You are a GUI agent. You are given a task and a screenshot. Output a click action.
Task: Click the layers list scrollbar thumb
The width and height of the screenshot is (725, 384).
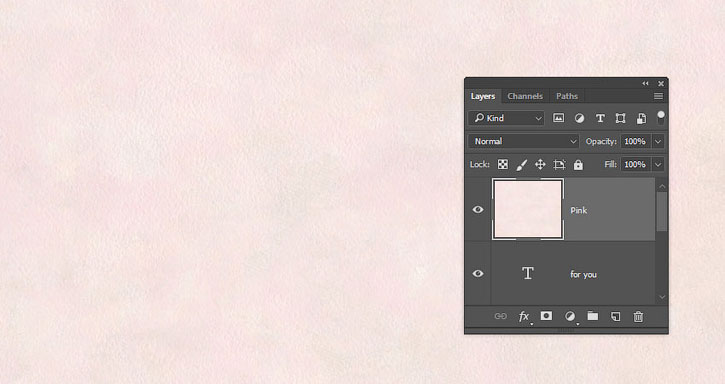(x=662, y=211)
